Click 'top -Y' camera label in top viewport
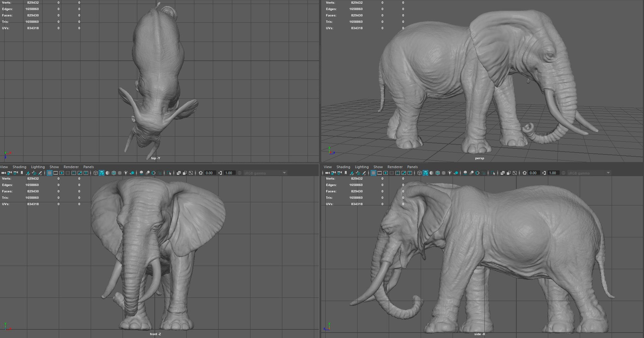Image resolution: width=644 pixels, height=338 pixels. pyautogui.click(x=156, y=158)
